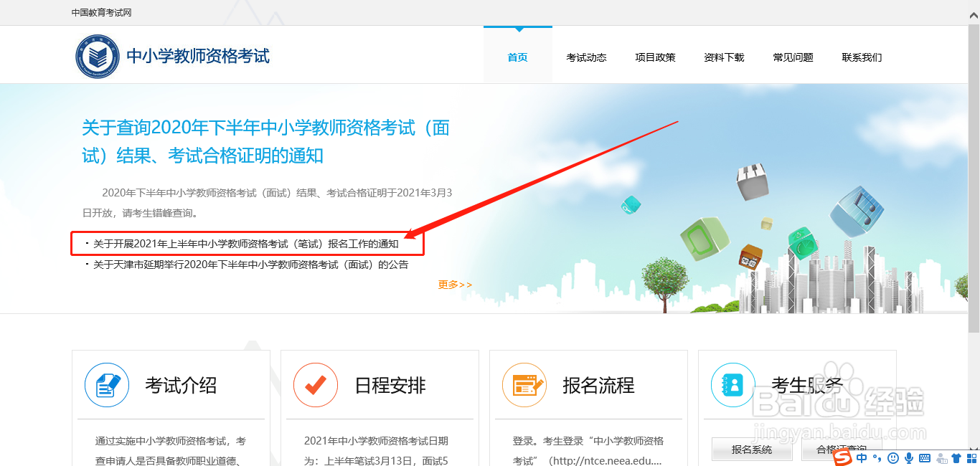This screenshot has width=980, height=466.
Task: Open the 2021 笔试报名通知 highlighted link
Action: click(246, 243)
